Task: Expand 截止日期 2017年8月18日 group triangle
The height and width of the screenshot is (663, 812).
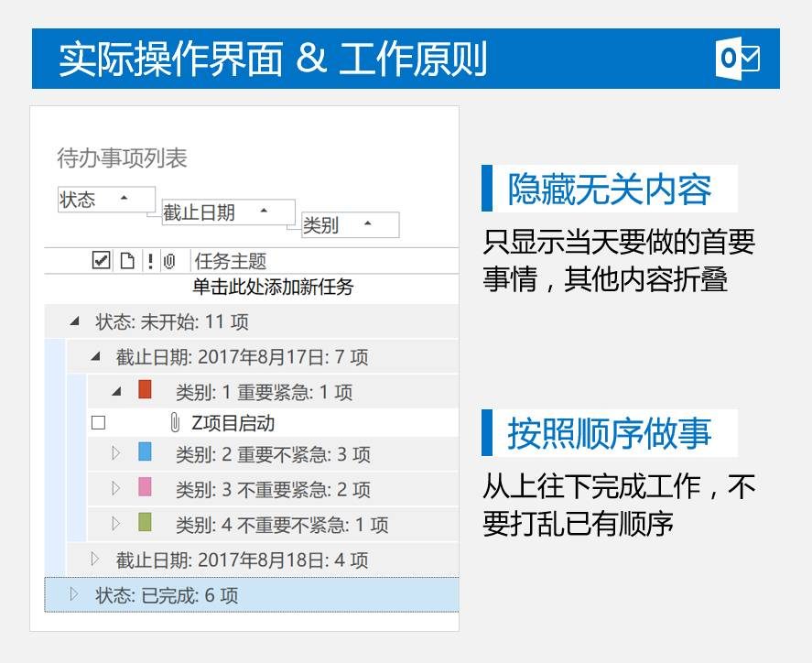Action: click(x=95, y=559)
